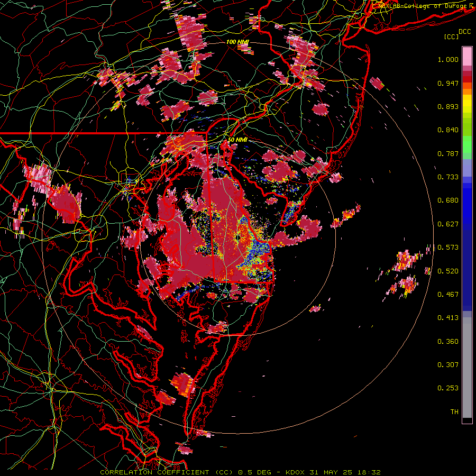This screenshot has width=476, height=476.
Task: Select the 0.520 scale value
Action: click(448, 271)
